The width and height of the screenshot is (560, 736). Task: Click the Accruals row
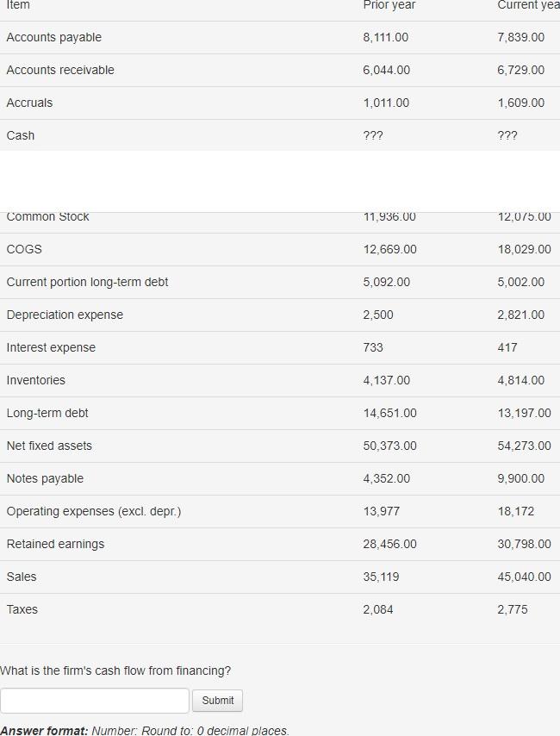pos(30,103)
